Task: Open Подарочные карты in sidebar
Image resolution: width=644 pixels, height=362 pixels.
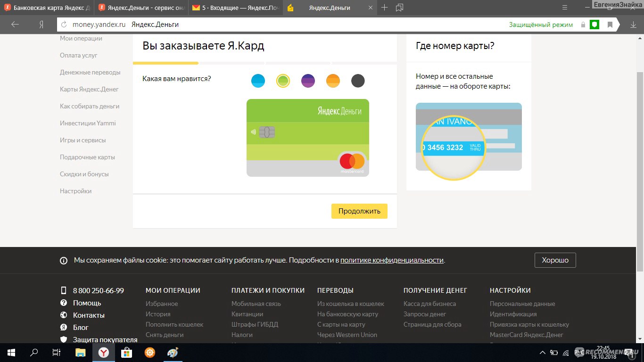Action: [x=87, y=157]
